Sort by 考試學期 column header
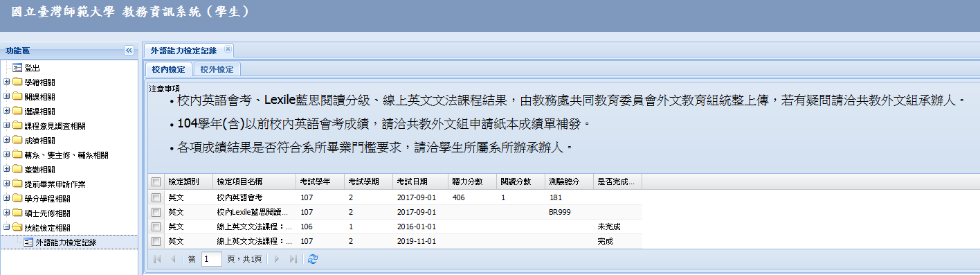 coord(368,181)
